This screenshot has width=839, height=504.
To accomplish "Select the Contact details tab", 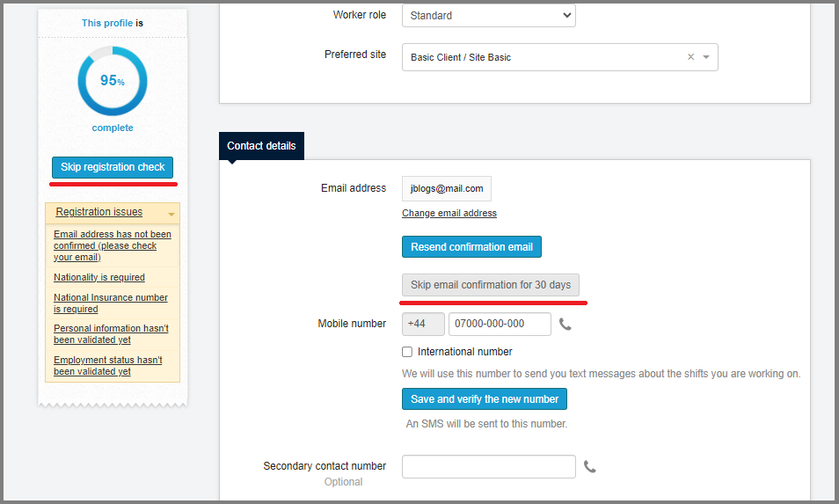I will (261, 146).
